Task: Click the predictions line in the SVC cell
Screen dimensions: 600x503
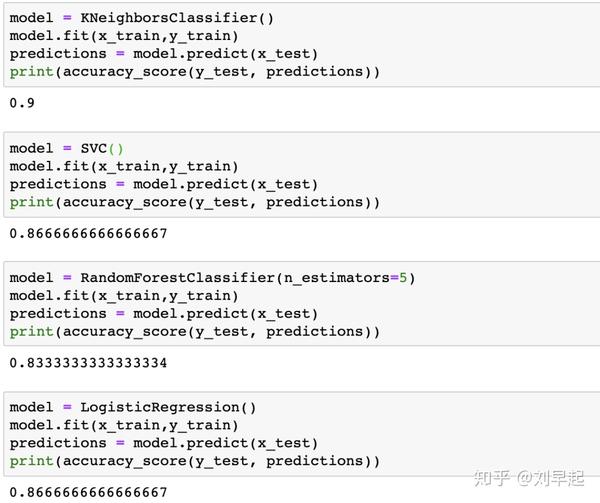Action: (164, 184)
